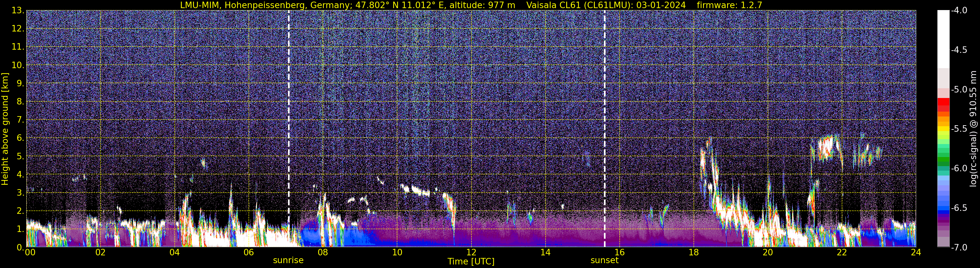This screenshot has height=268, width=980.
Task: Click the 'sunset' label below the time axis
Action: coord(605,261)
